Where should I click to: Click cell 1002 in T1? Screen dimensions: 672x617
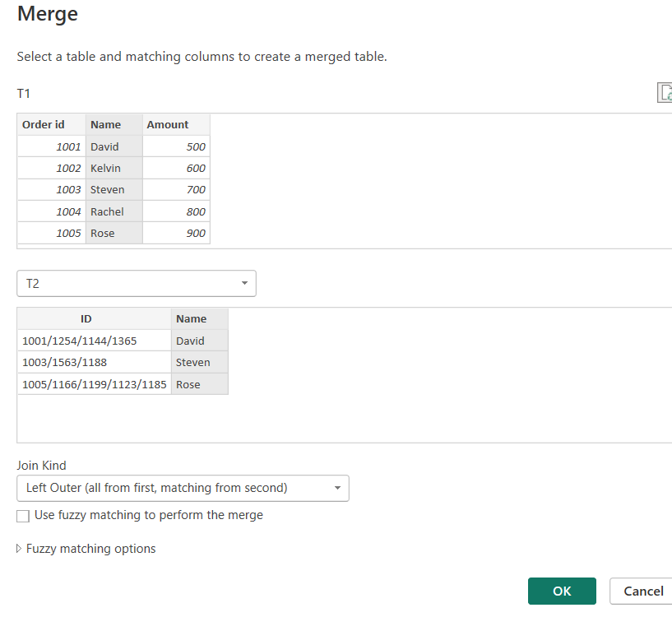pyautogui.click(x=52, y=168)
